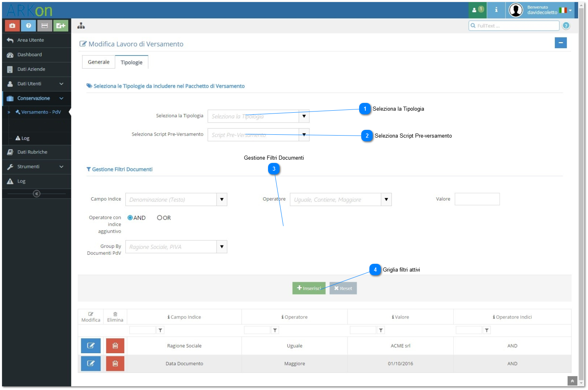Click the help icon beside FullText search
Screen dimensions: 588x390
pos(566,26)
